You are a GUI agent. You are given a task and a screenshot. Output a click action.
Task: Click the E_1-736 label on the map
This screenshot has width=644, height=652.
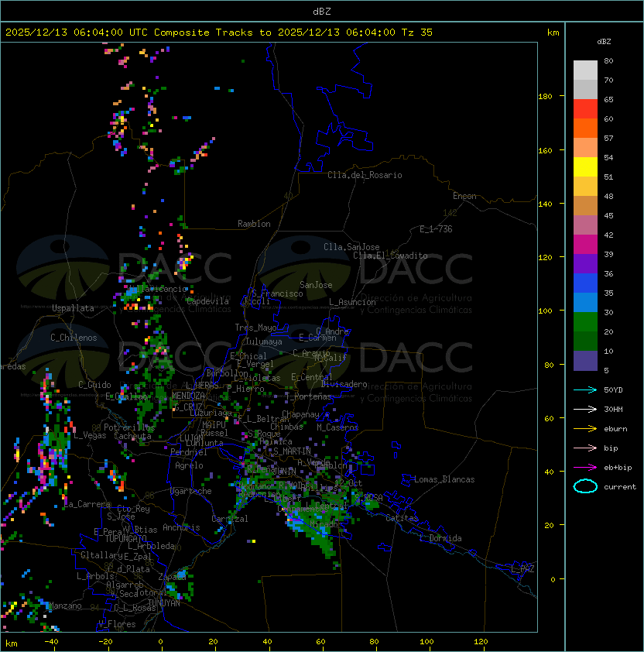tap(436, 229)
